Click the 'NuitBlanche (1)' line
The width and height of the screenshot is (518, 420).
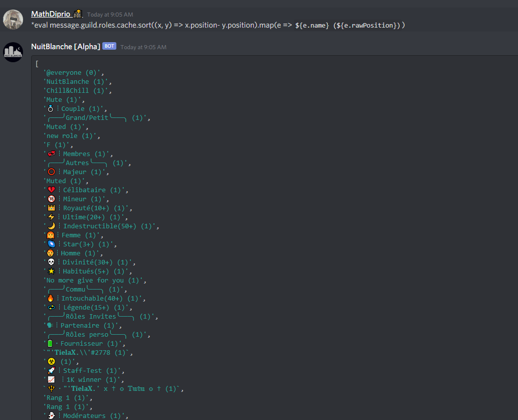click(x=77, y=81)
